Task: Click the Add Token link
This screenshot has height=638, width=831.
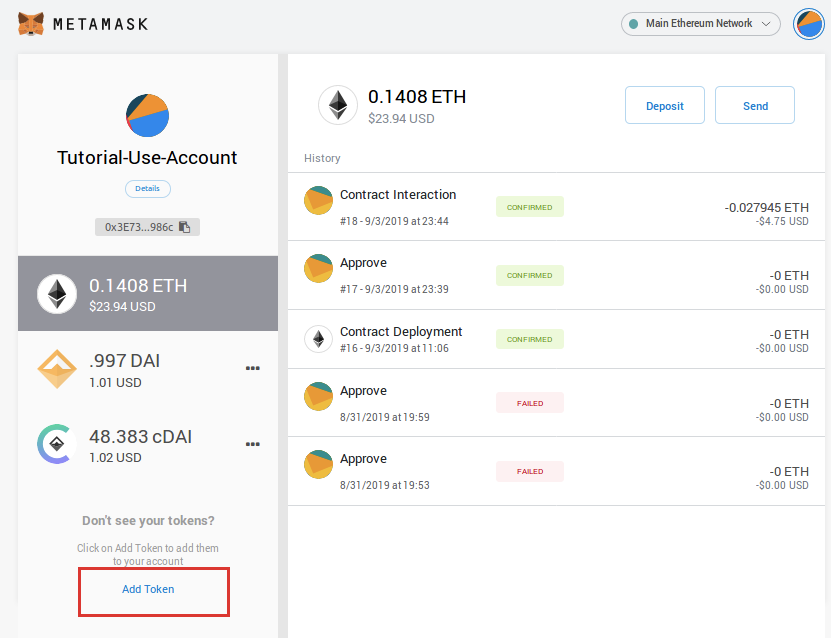Action: (x=148, y=589)
